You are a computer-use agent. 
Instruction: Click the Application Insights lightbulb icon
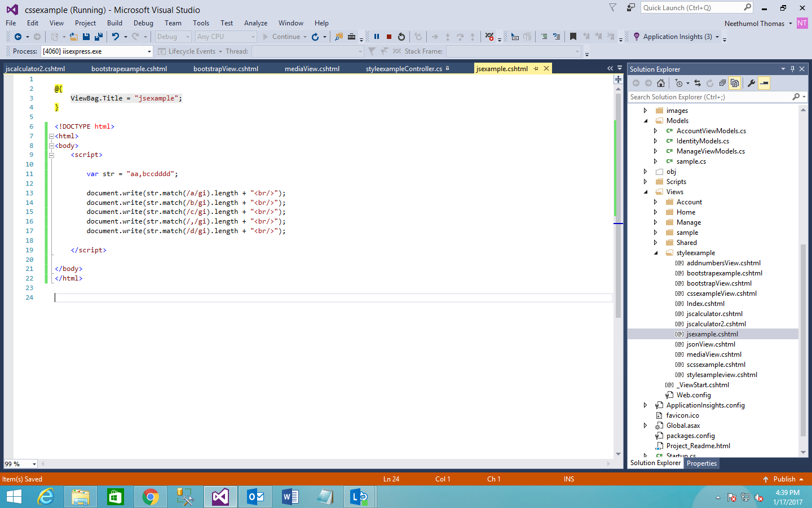pos(637,37)
